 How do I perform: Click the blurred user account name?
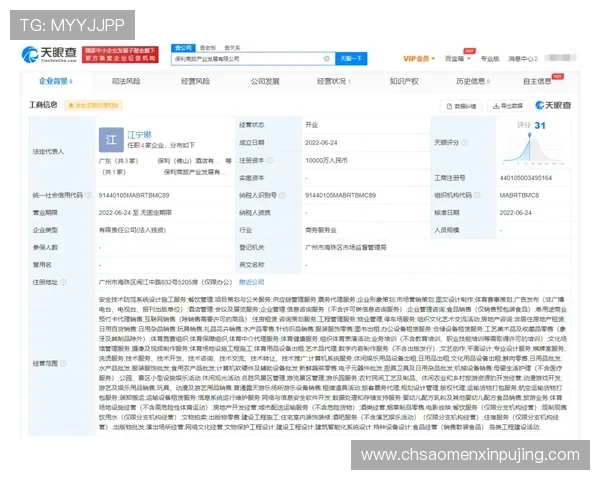pyautogui.click(x=560, y=58)
